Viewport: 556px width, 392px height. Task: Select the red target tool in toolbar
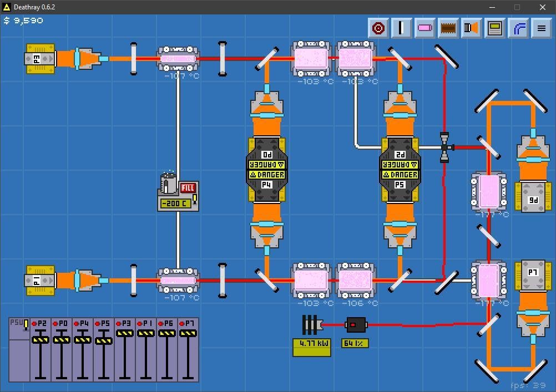[378, 28]
